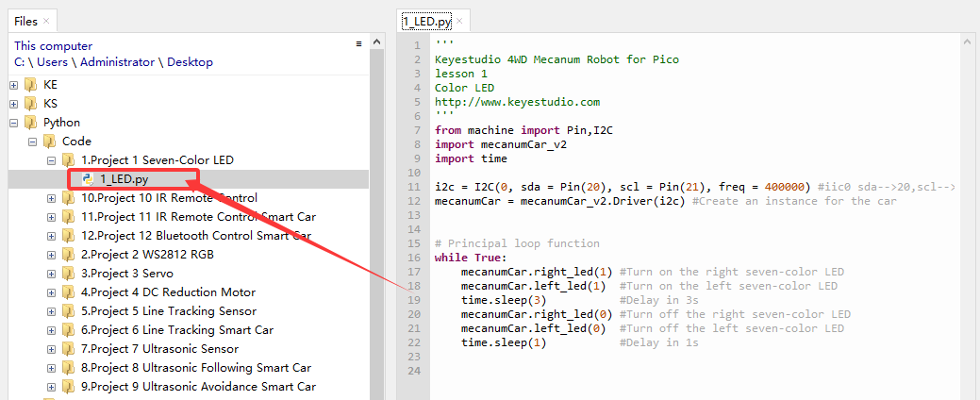Expand 7.Project 7 Ultrasonic Sensor node
The image size is (980, 400).
[51, 349]
